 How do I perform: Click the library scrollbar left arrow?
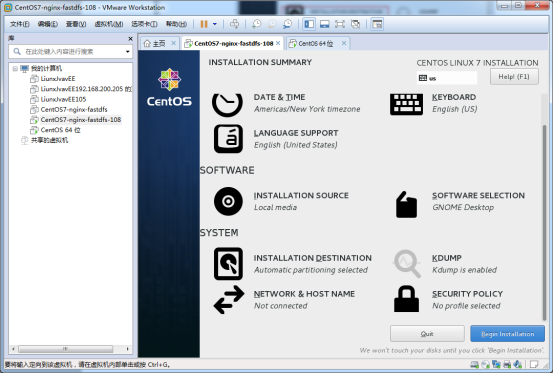[x=13, y=349]
